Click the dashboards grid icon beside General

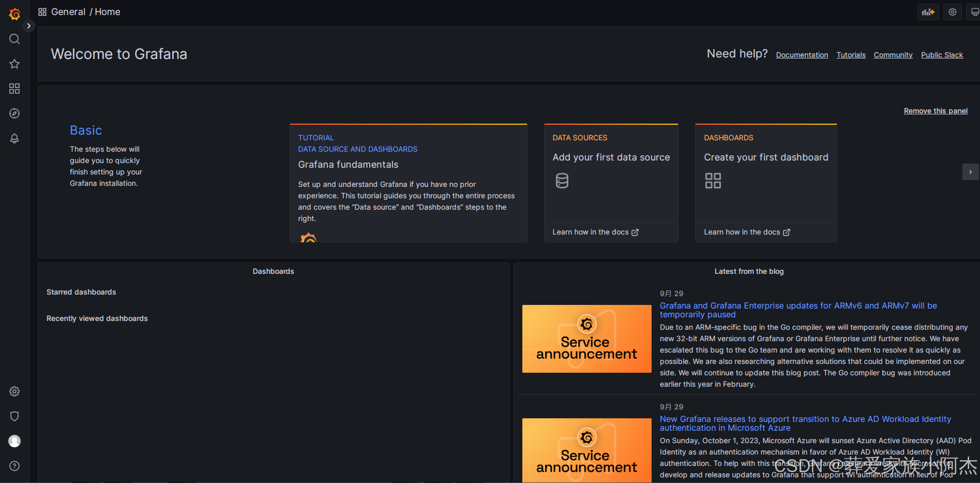click(x=42, y=12)
